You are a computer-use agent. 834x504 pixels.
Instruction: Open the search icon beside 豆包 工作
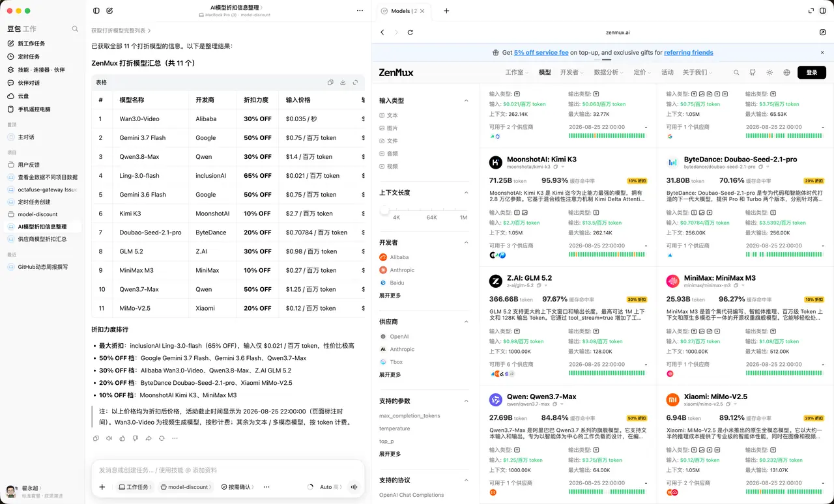75,29
